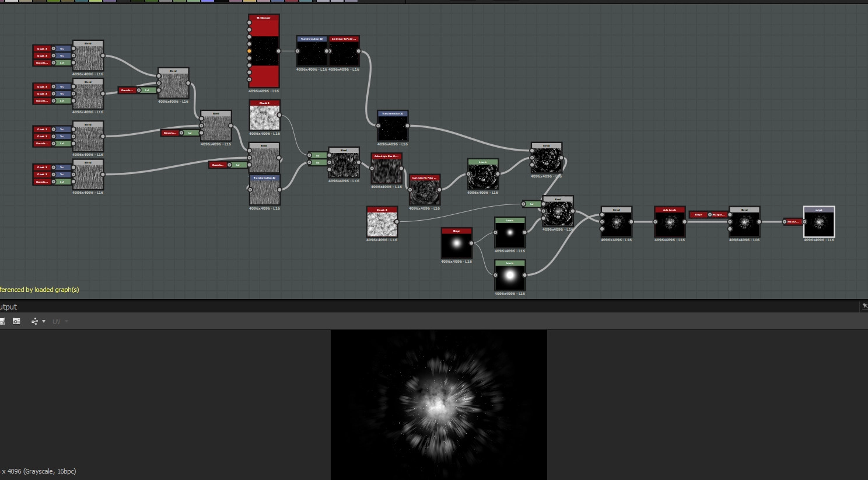Click the explosion image in the 2D preview
The width and height of the screenshot is (868, 480).
click(439, 404)
